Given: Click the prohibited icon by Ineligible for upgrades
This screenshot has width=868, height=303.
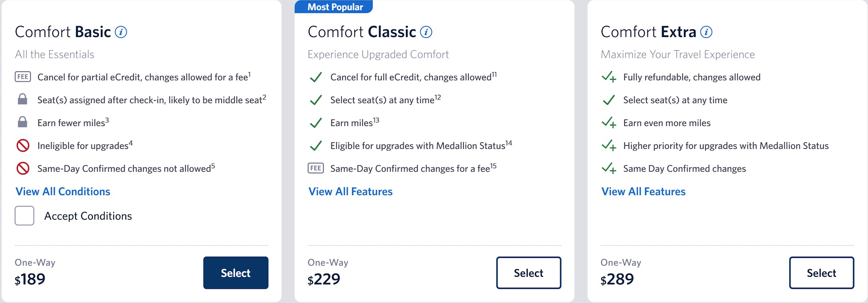Looking at the screenshot, I should click(x=23, y=145).
